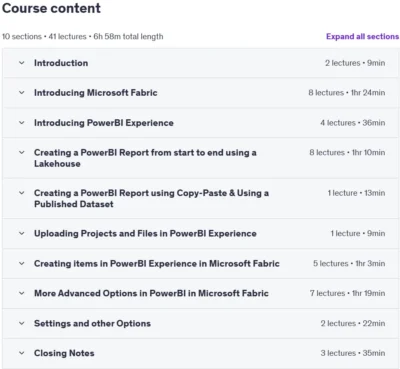Click the 8 lectures 1hr 24min label
This screenshot has height=369, width=400.
(x=347, y=93)
